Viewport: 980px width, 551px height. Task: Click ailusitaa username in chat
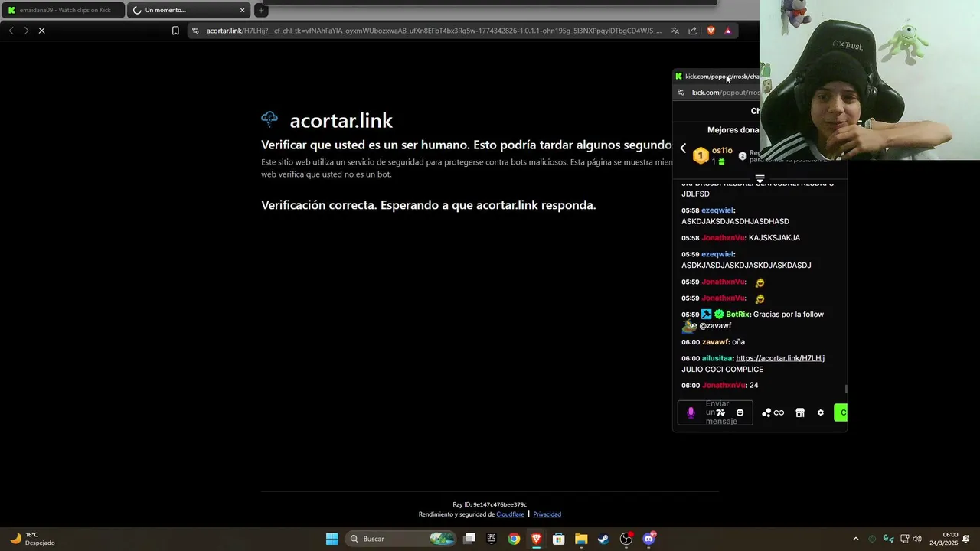pos(717,358)
